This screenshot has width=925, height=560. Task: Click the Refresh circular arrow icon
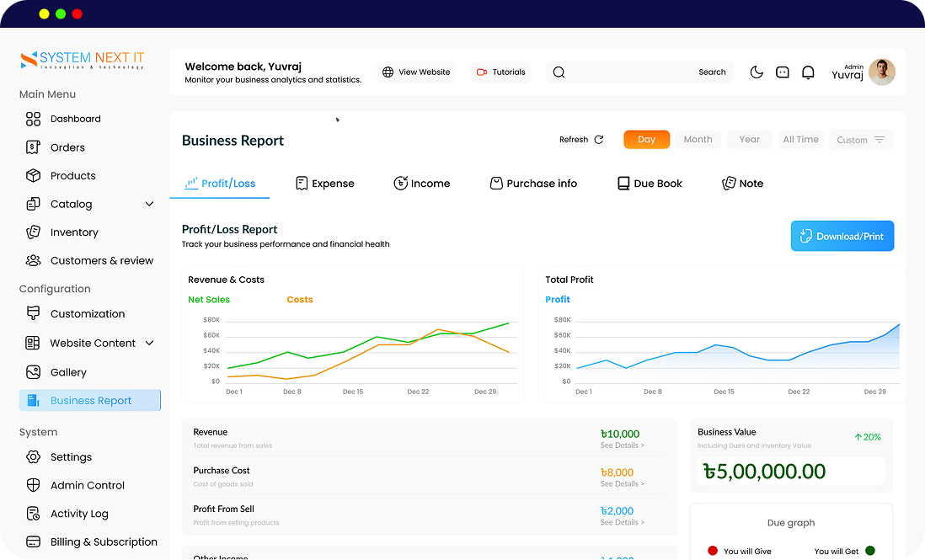(599, 140)
